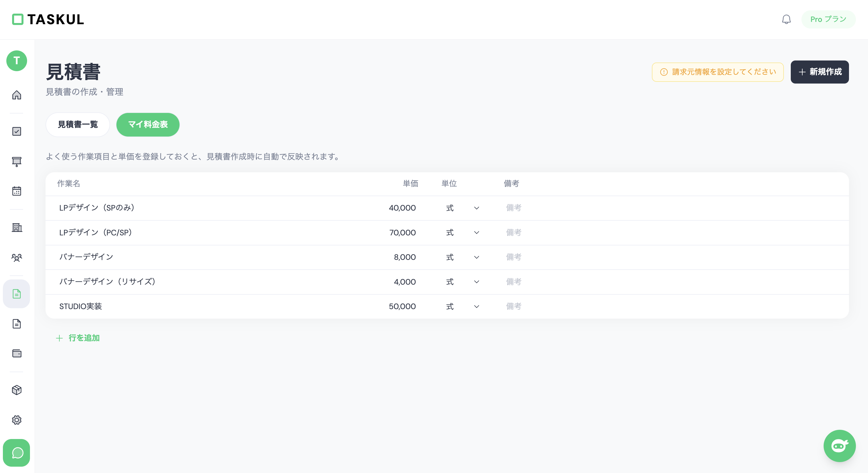Open the settings gear icon
Image resolution: width=868 pixels, height=473 pixels.
click(16, 420)
